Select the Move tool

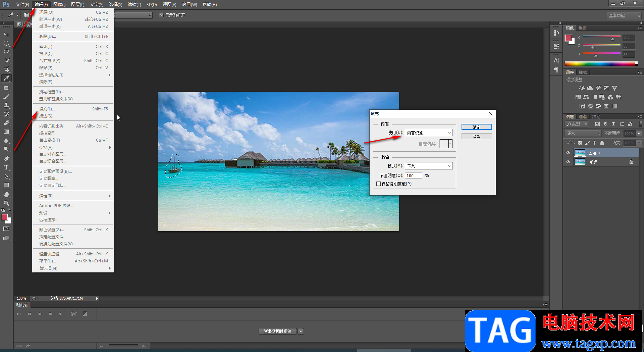tap(6, 35)
